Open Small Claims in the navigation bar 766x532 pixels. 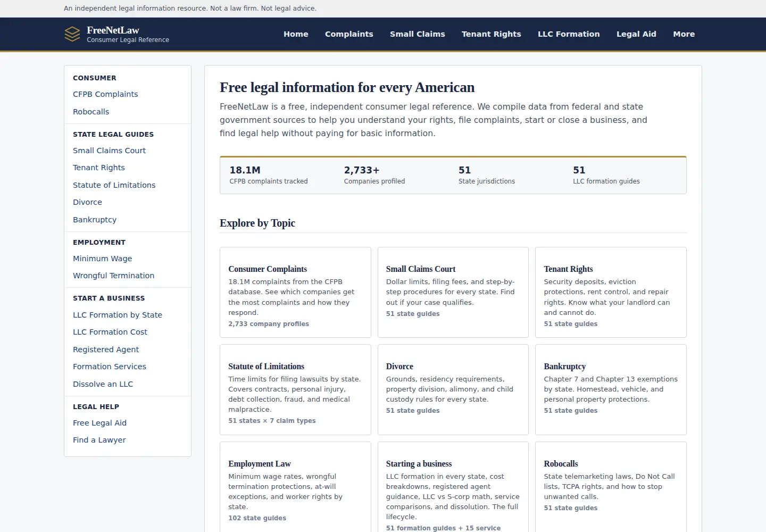(x=418, y=34)
